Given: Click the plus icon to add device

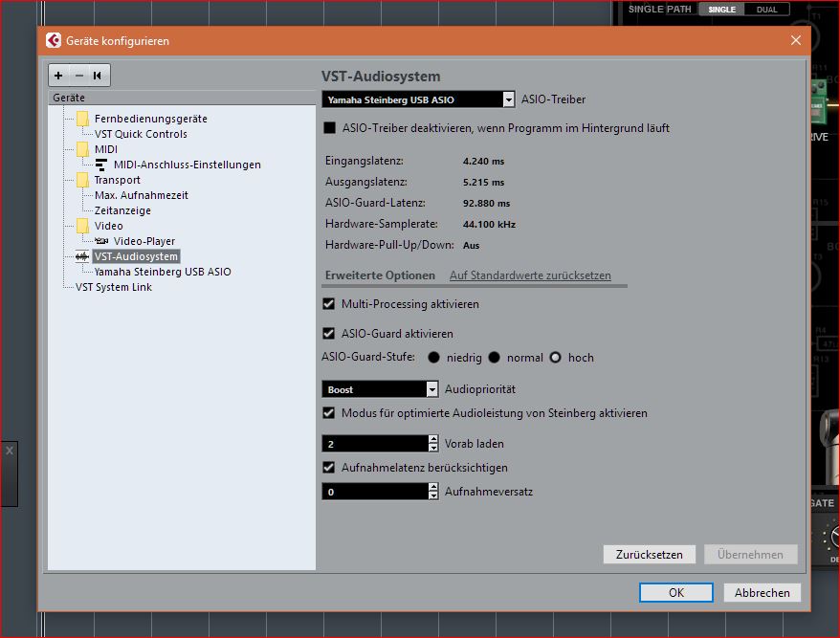Looking at the screenshot, I should [x=59, y=76].
